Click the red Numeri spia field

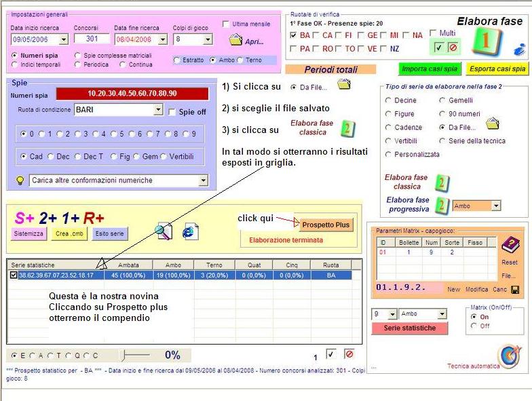click(x=132, y=94)
